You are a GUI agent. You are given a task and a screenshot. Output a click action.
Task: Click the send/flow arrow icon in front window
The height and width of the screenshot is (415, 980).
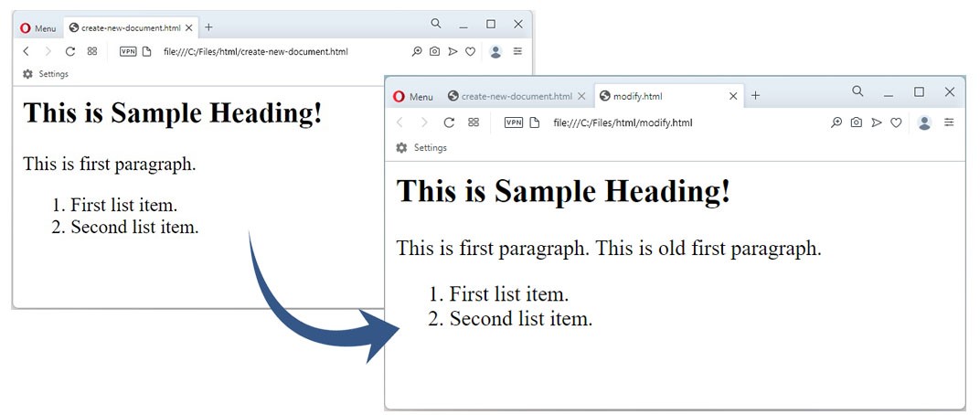[877, 122]
